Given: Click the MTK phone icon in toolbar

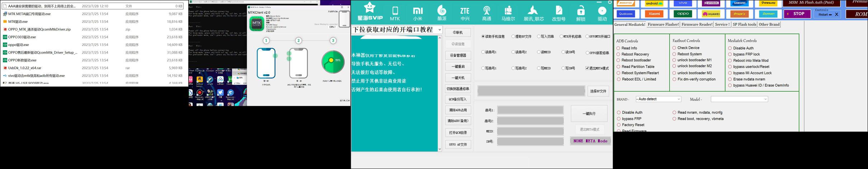Looking at the screenshot, I should click(x=395, y=13).
